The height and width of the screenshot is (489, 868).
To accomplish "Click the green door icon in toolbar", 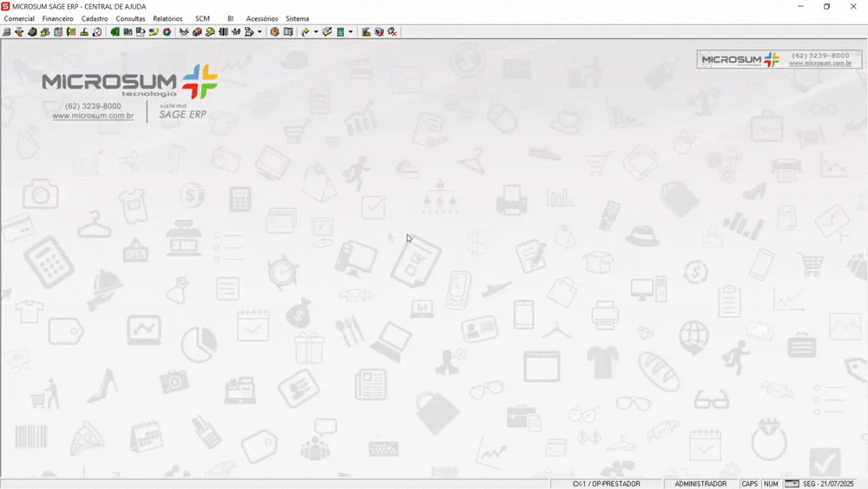I will click(115, 32).
